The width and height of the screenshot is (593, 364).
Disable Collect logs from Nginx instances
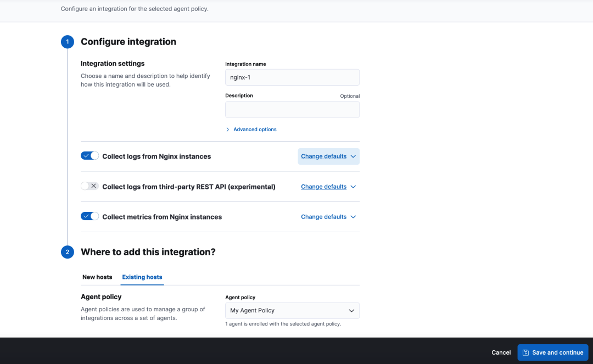tap(89, 156)
